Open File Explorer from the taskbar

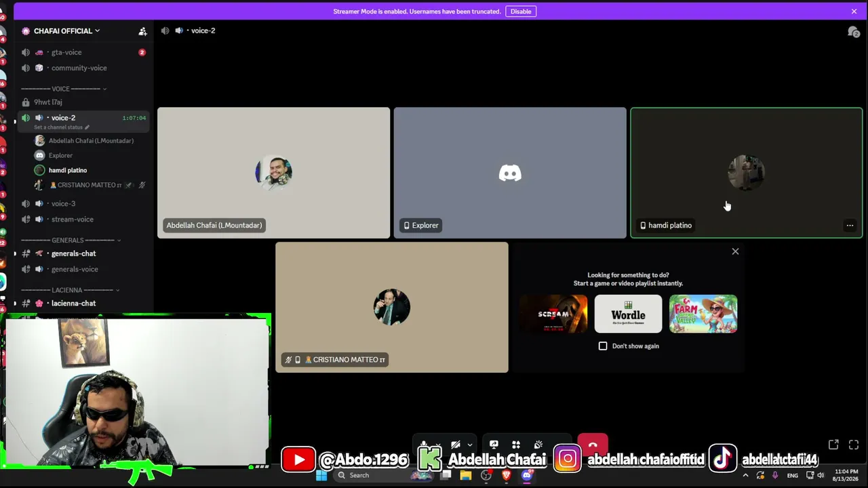click(465, 475)
